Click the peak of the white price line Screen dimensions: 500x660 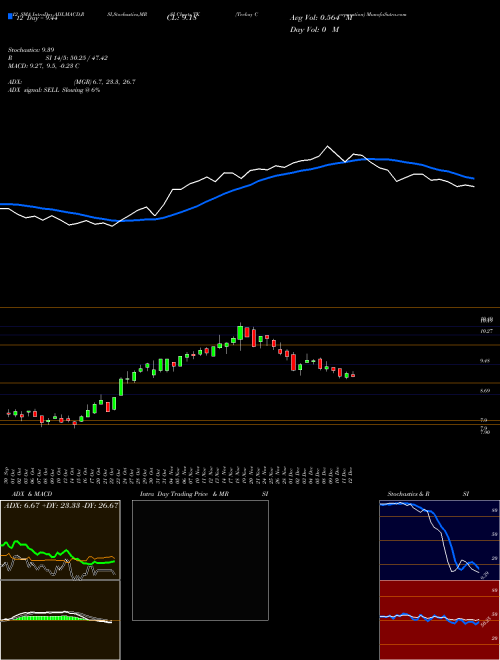point(327,146)
